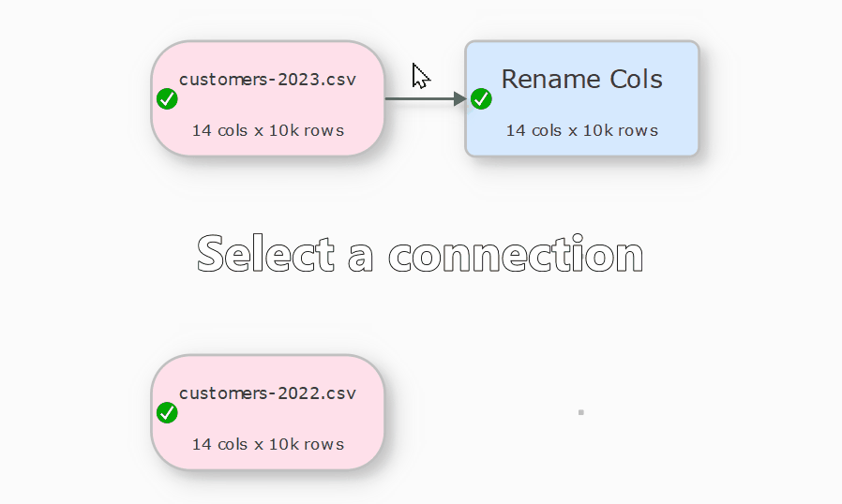Click green checkmark on customers-2022.csv node

click(167, 413)
